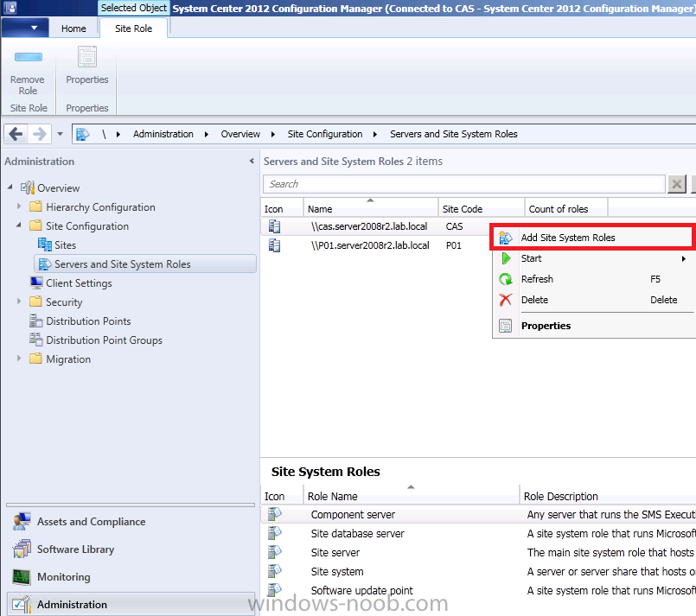The height and width of the screenshot is (616, 696).
Task: Click the Distribution Point Groups icon
Action: tap(35, 340)
